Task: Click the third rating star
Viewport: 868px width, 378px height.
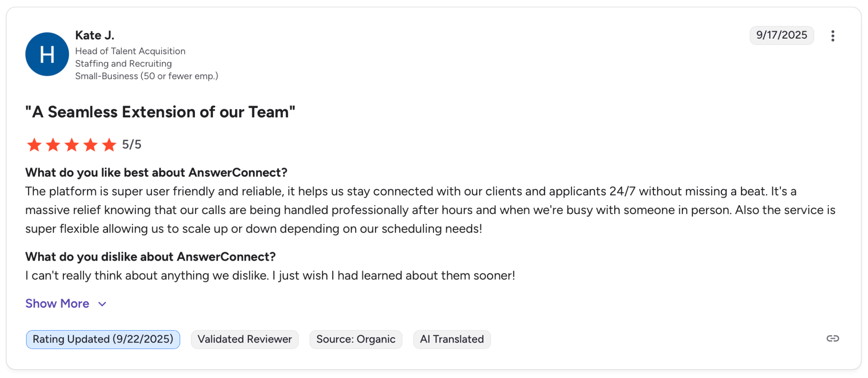Action: point(72,145)
